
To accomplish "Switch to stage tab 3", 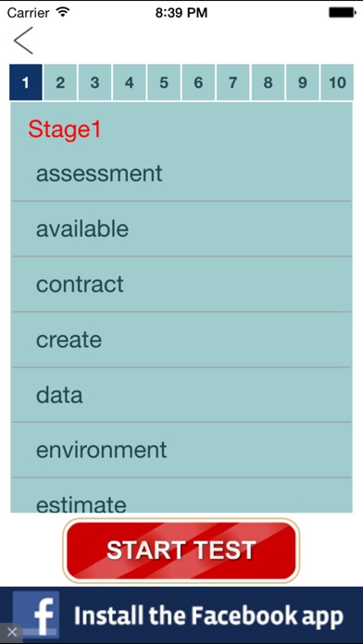I will pyautogui.click(x=94, y=82).
